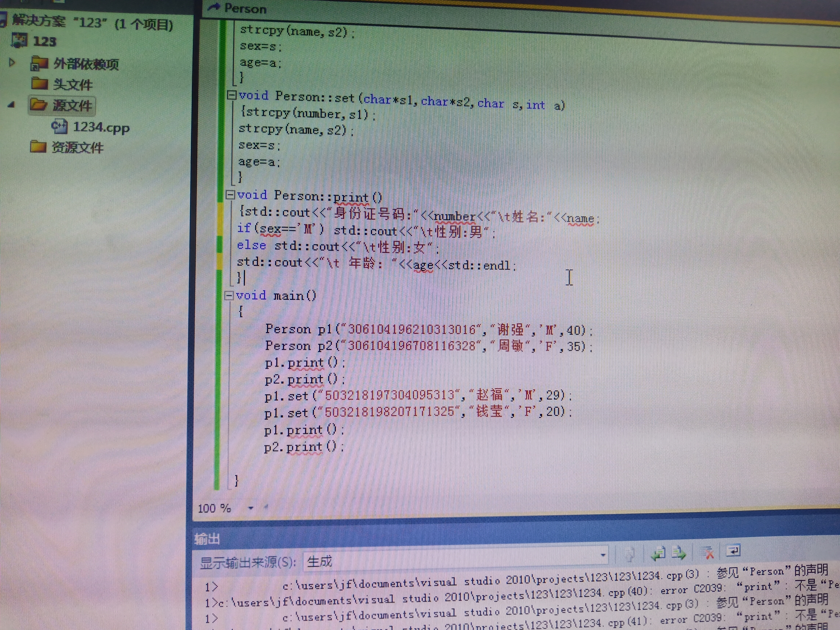Open the 100 % zoom dropdown
This screenshot has height=630, width=840.
tap(251, 508)
